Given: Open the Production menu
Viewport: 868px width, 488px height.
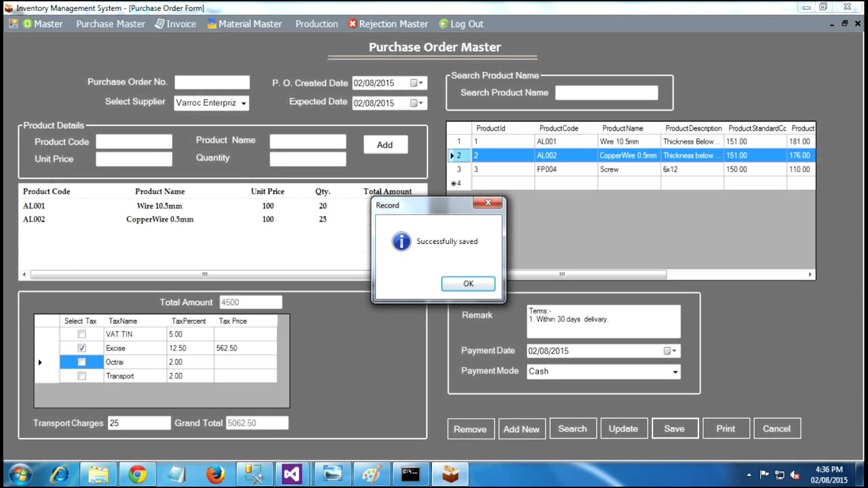Looking at the screenshot, I should point(317,24).
